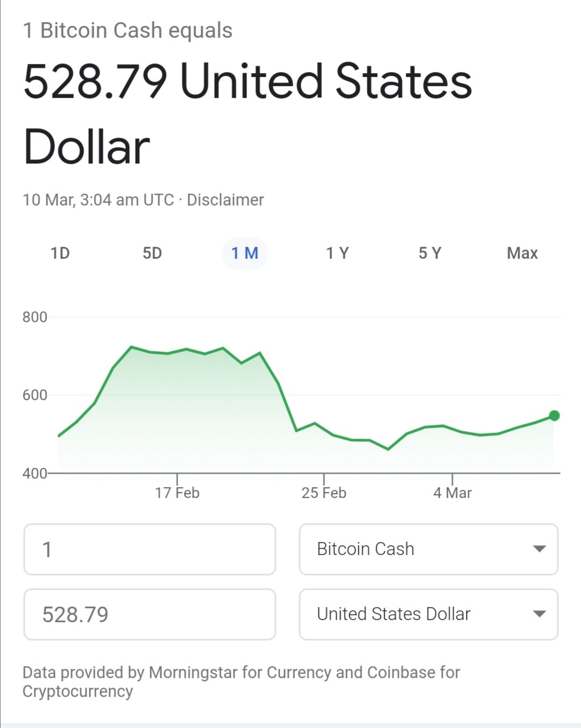Click the 25 Feb axis marker

click(x=324, y=493)
